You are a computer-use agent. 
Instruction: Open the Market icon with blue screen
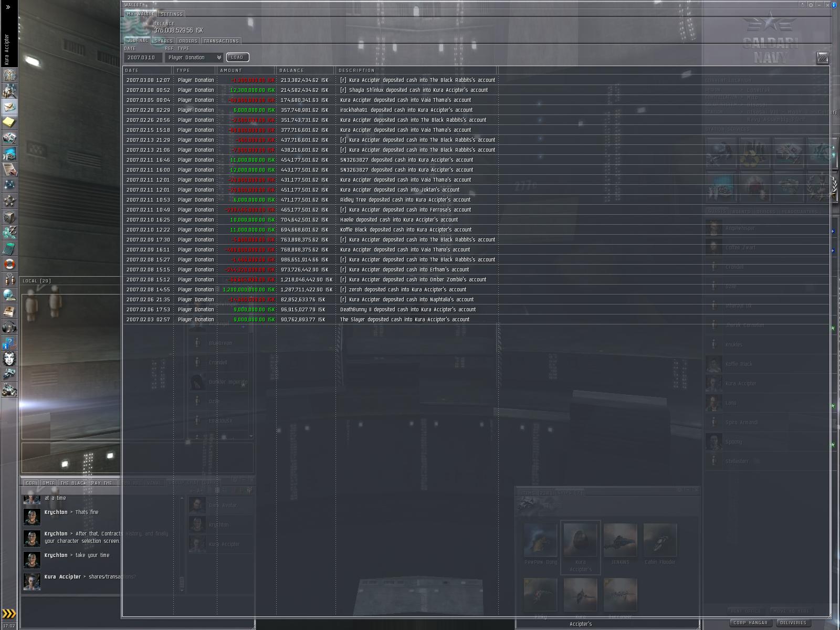9,154
